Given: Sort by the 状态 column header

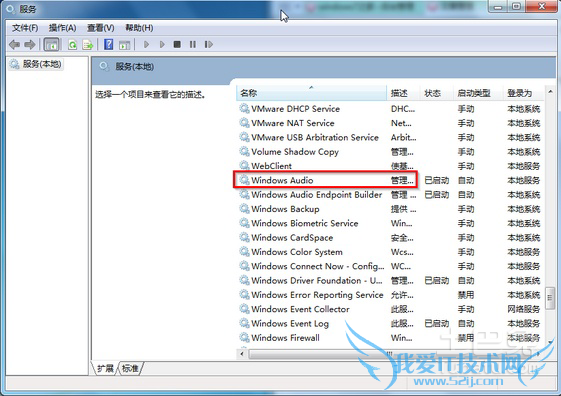Looking at the screenshot, I should pos(435,93).
